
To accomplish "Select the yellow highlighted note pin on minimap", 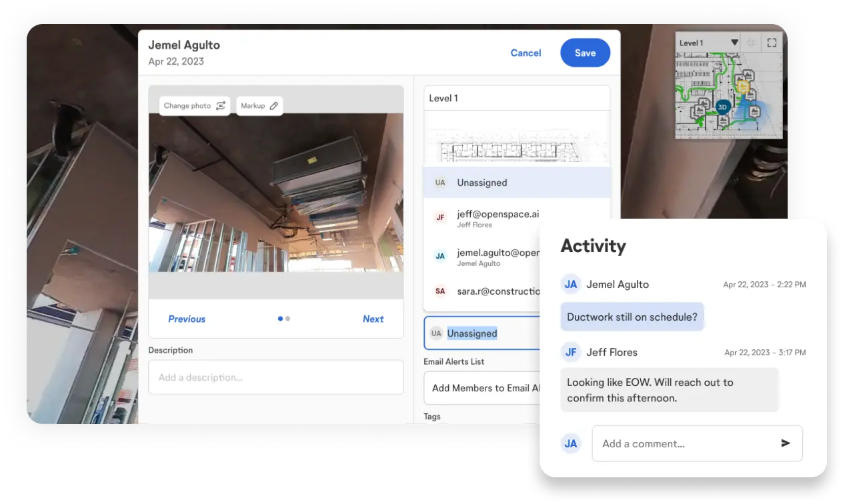I will 742,86.
